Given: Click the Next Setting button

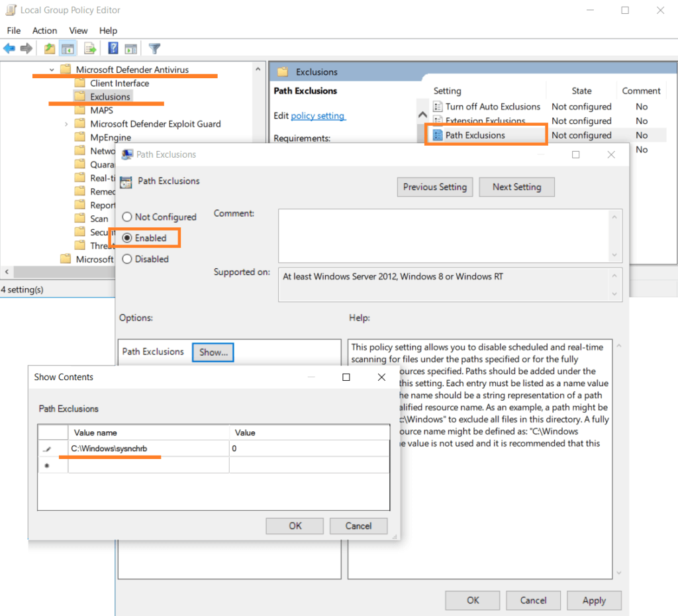Looking at the screenshot, I should coord(516,187).
